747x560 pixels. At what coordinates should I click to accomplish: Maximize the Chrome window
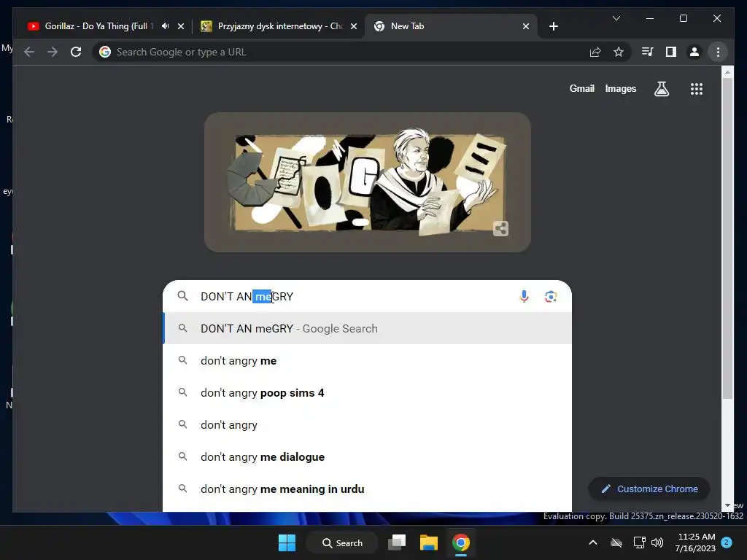tap(683, 18)
